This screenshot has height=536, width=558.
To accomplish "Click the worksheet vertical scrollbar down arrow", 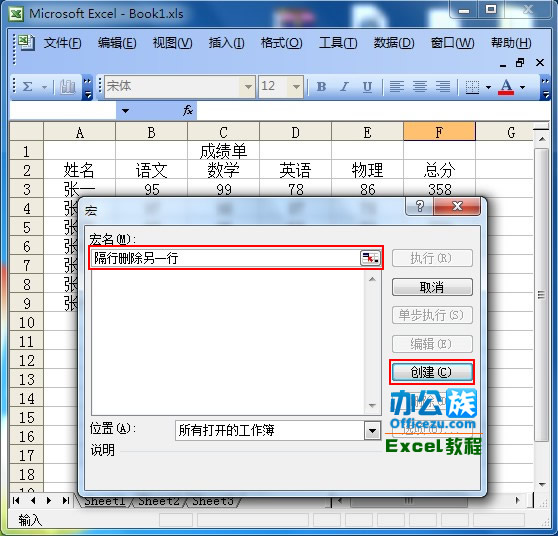I will tap(542, 485).
